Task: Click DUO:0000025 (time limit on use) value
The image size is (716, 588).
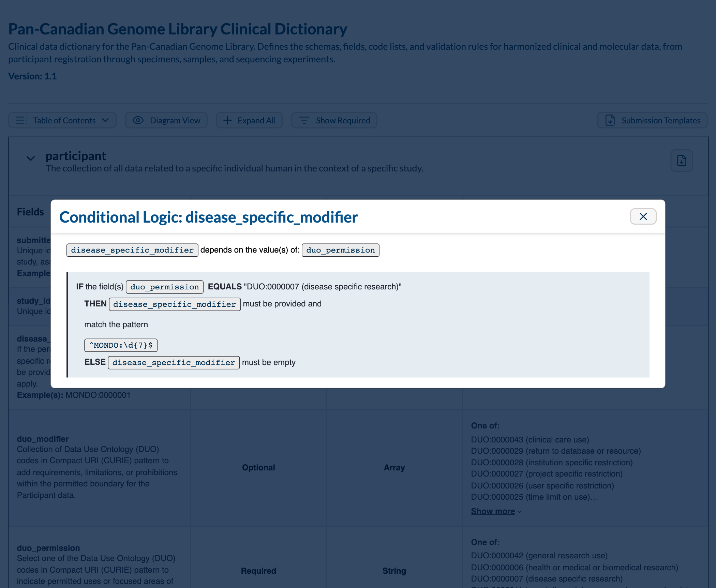Action: (534, 497)
